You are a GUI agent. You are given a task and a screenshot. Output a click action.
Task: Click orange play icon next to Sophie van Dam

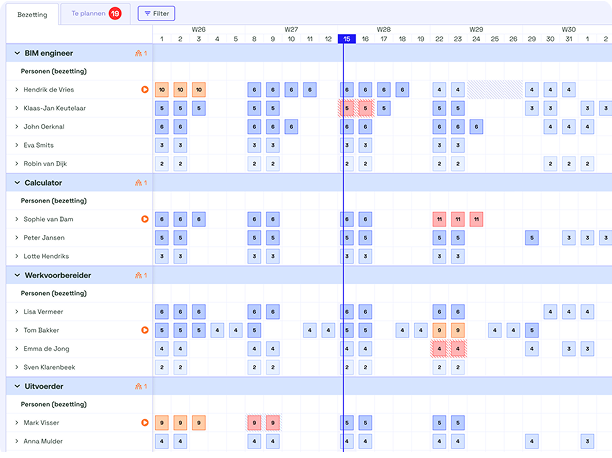[145, 219]
